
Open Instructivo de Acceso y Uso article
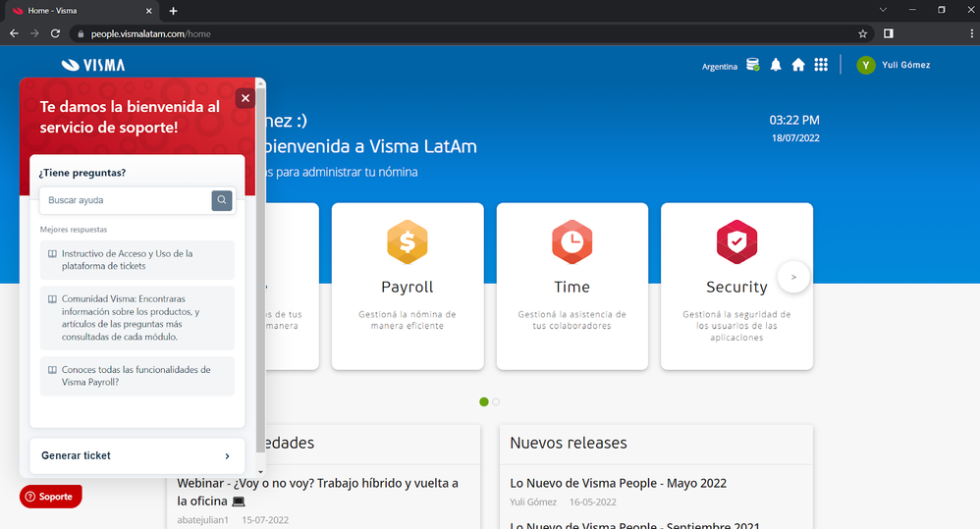click(137, 260)
